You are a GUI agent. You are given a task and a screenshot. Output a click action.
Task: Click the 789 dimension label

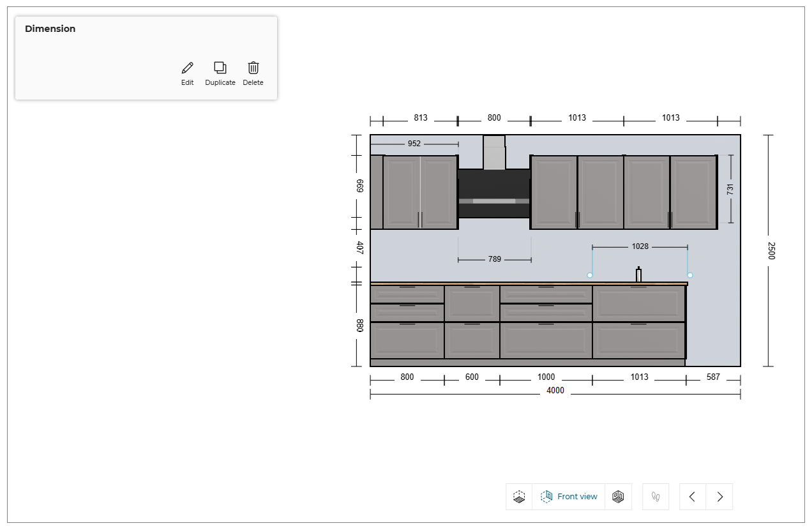495,259
